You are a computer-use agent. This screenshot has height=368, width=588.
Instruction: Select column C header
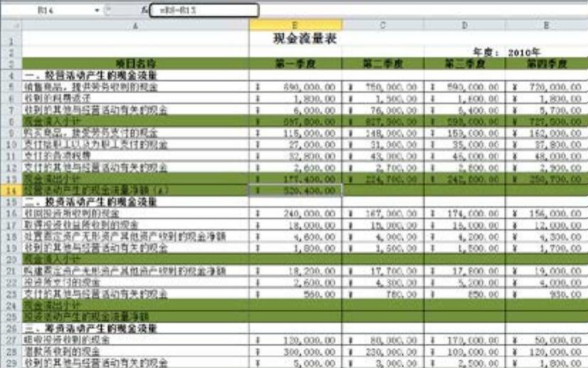(383, 25)
